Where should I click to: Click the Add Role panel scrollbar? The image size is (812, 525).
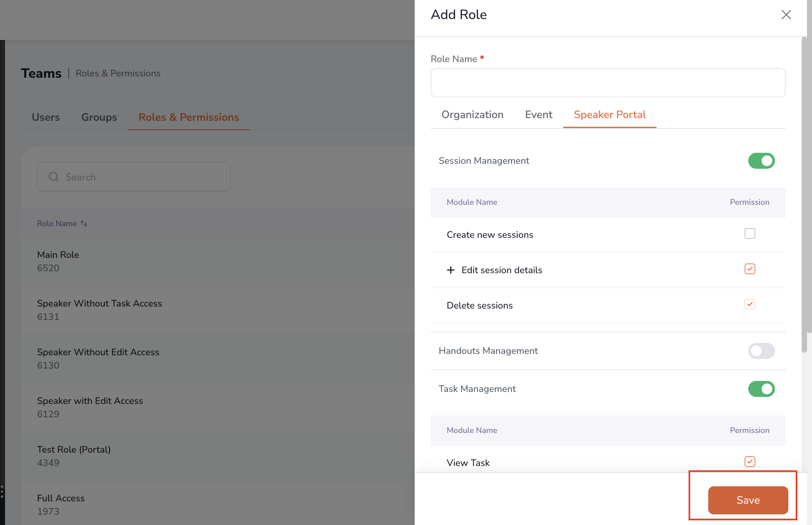[x=804, y=195]
